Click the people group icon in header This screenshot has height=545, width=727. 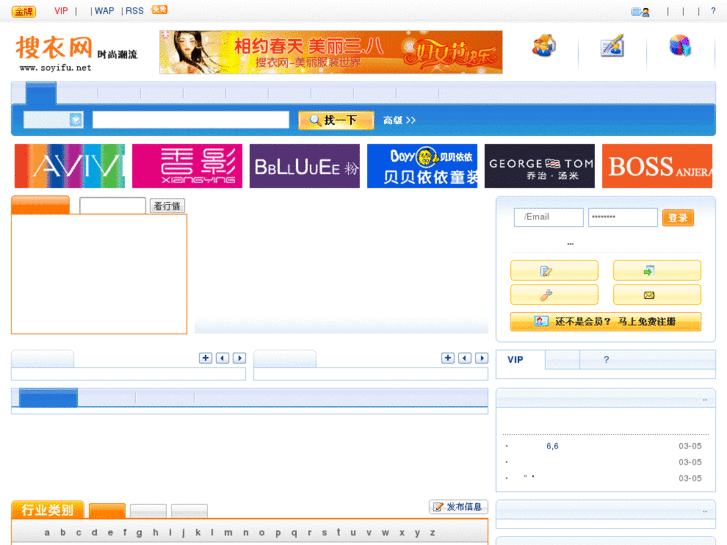tap(544, 46)
